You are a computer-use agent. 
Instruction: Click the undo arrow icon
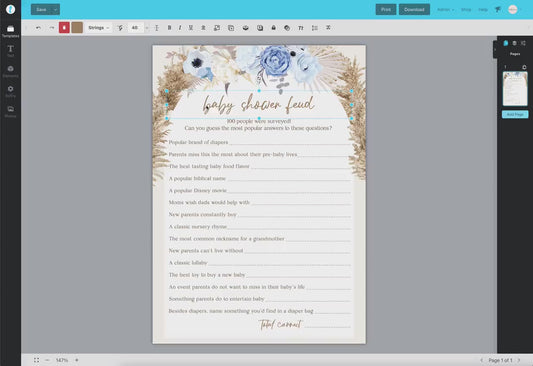38,28
